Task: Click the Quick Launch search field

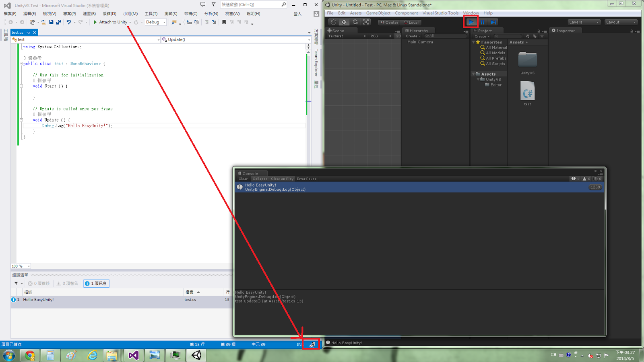Action: [254, 4]
